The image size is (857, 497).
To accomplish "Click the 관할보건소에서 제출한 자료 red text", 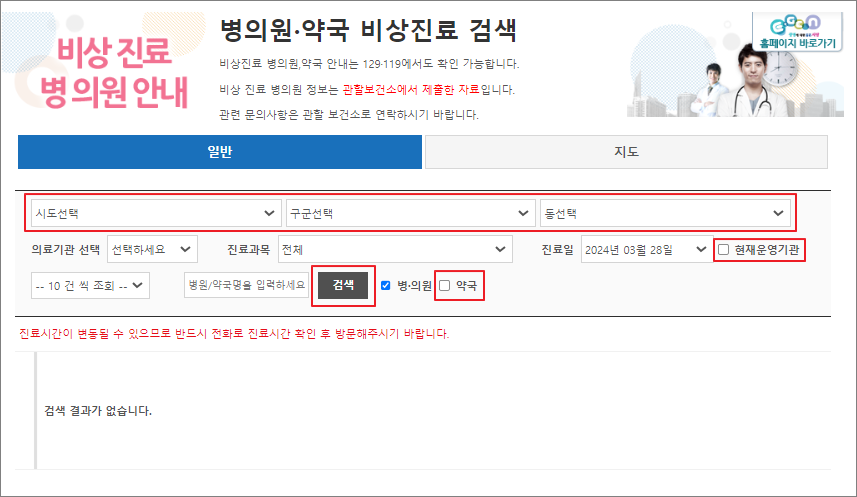I will (x=411, y=89).
